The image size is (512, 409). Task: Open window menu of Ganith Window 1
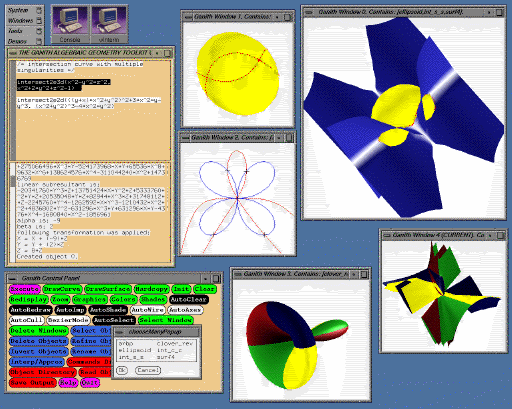pyautogui.click(x=188, y=17)
